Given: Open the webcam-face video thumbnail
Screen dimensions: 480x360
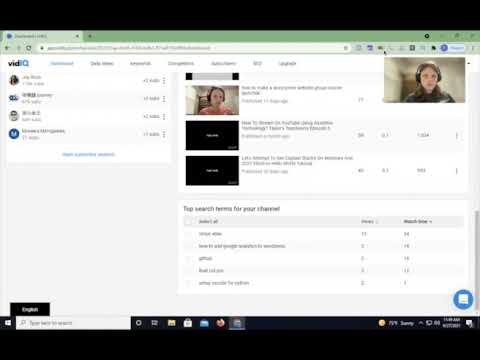Looking at the screenshot, I should pyautogui.click(x=212, y=100).
